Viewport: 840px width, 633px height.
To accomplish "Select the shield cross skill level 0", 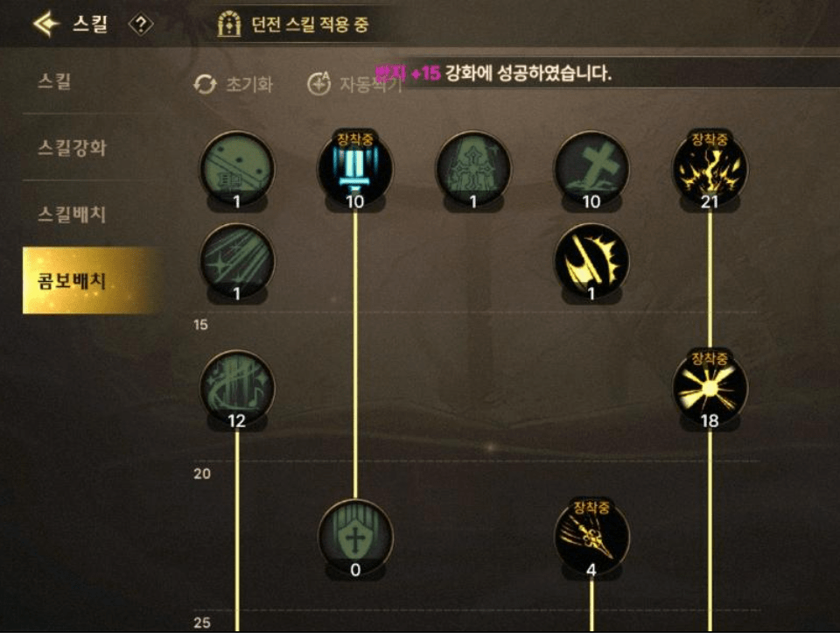I will click(355, 538).
